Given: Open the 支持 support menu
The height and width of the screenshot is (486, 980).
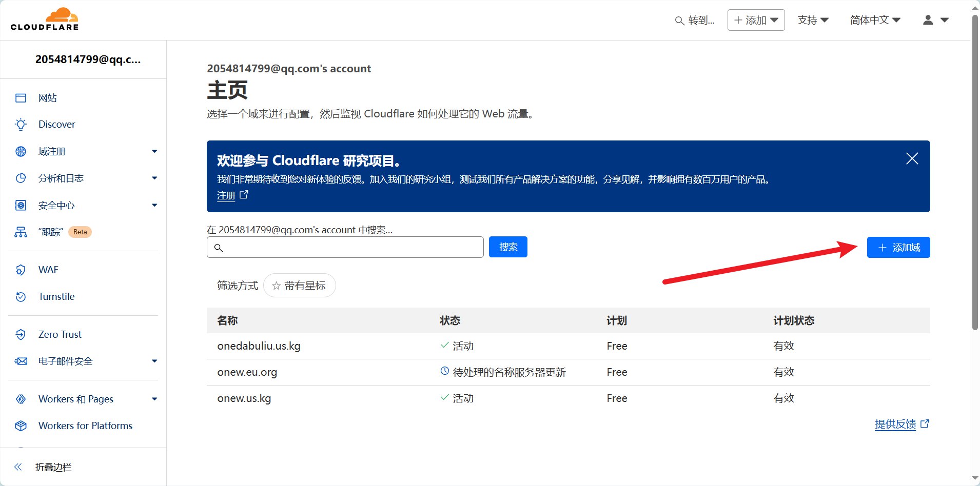Looking at the screenshot, I should pos(813,20).
